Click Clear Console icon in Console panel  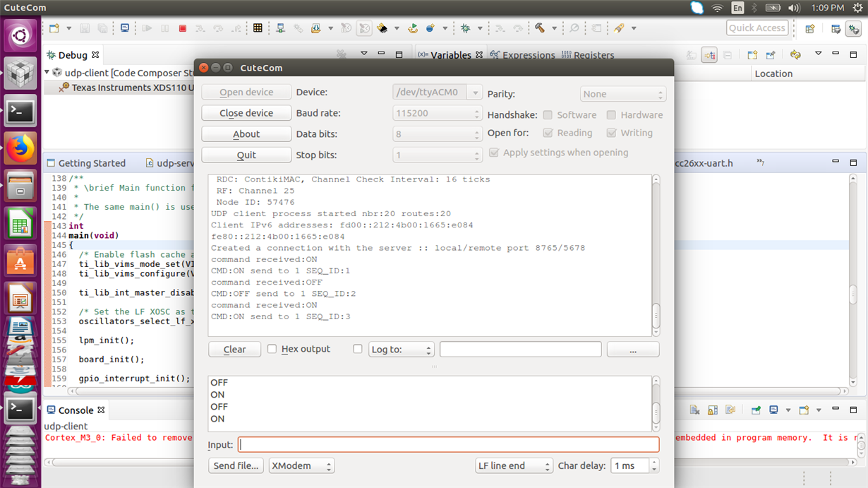[x=694, y=410]
